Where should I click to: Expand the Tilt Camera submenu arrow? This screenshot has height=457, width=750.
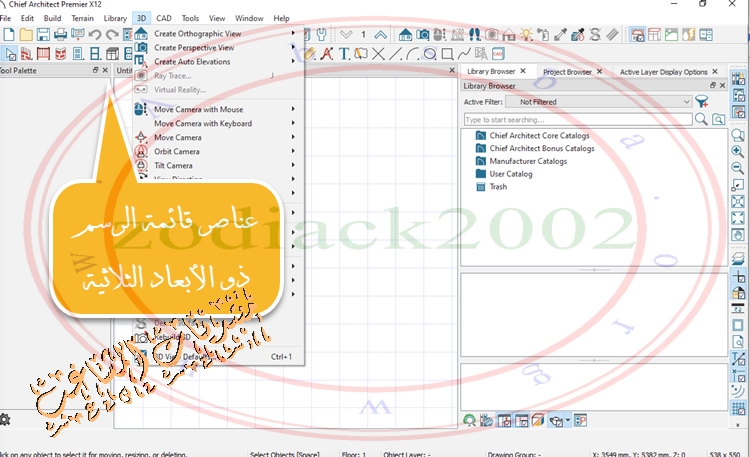click(x=293, y=165)
